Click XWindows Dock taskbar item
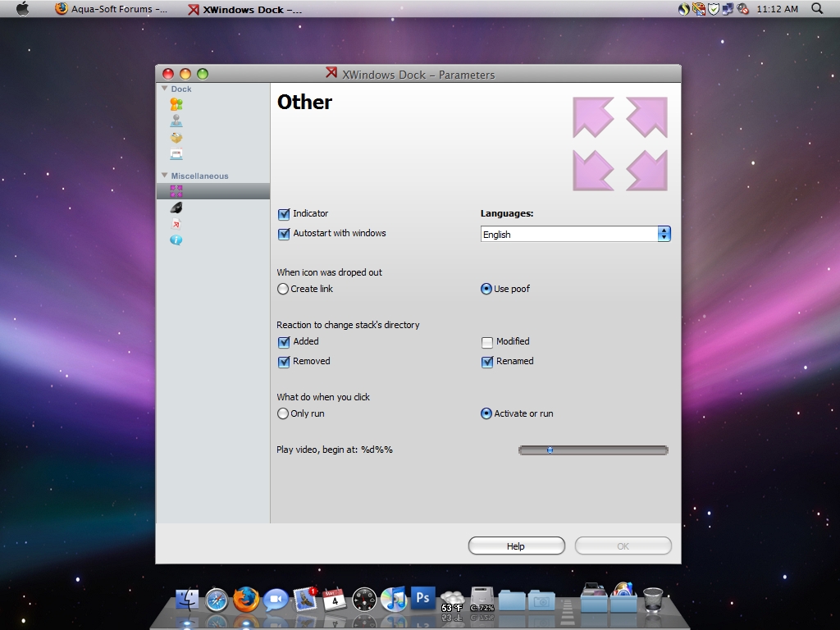Screen dimensions: 840x630 244,10
